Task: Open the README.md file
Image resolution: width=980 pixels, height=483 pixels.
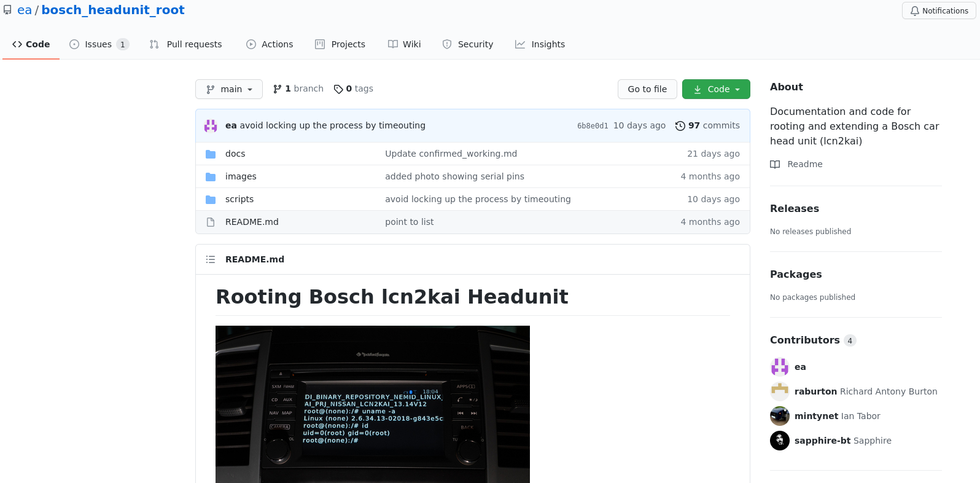Action: pyautogui.click(x=252, y=222)
